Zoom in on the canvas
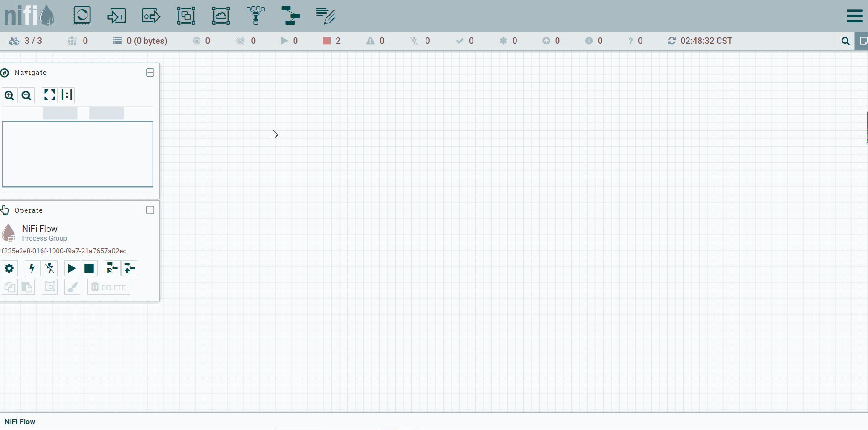Screen dimensions: 868x430 [x=10, y=95]
